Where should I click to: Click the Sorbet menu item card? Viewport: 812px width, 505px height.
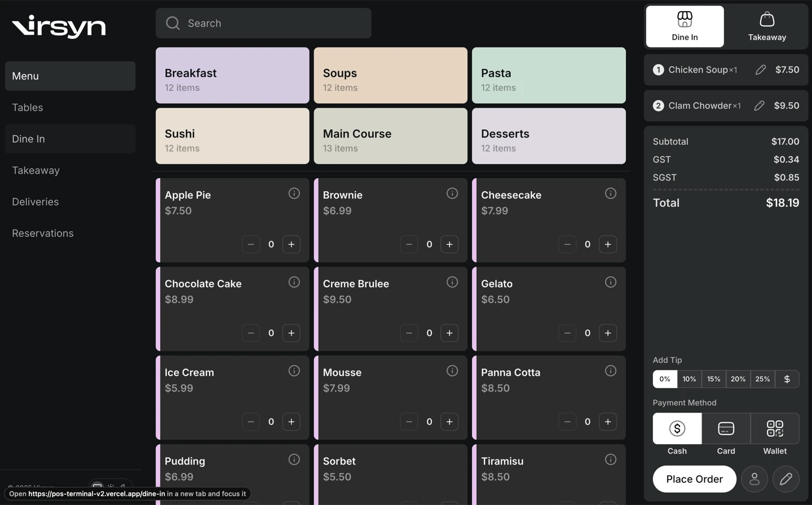pos(390,475)
